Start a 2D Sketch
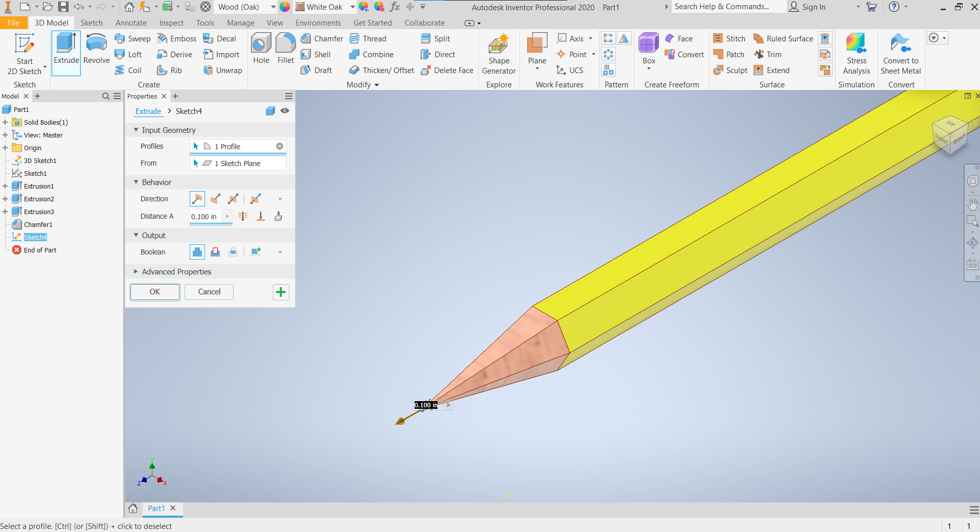The image size is (980, 532). [25, 54]
